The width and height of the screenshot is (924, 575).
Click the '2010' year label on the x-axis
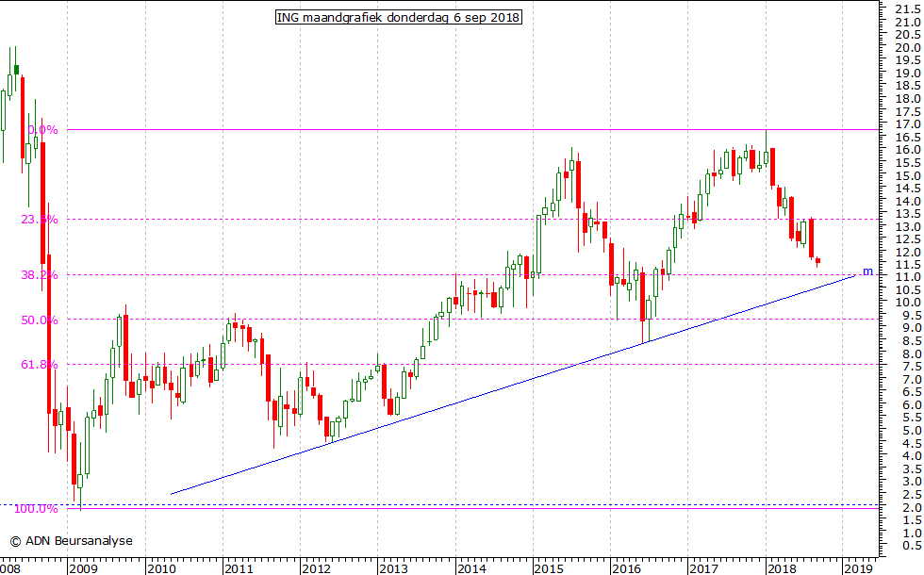coord(161,568)
